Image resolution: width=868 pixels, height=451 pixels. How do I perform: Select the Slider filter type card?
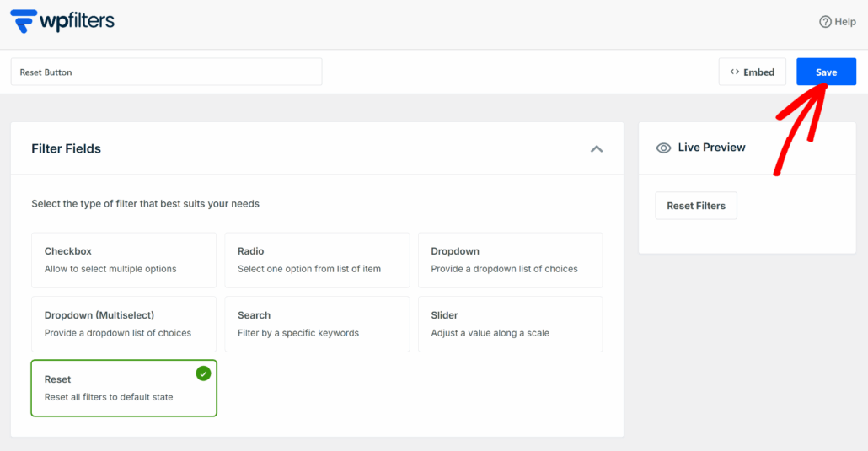pos(510,324)
